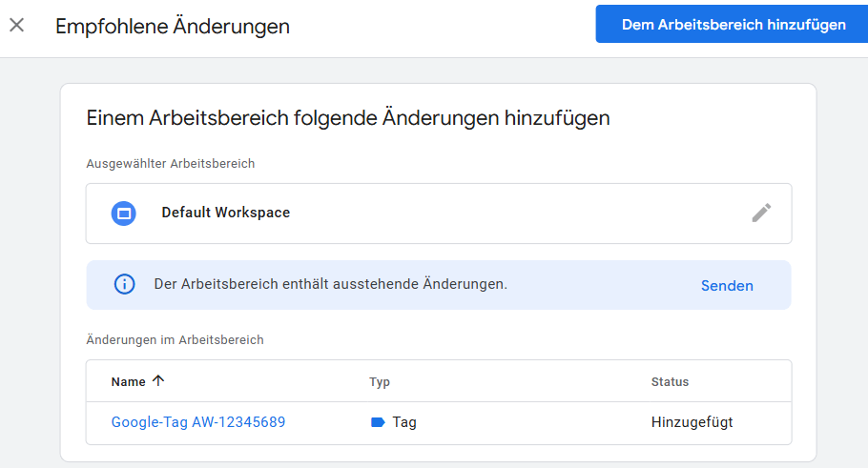Click the pending changes notice text
This screenshot has height=468, width=868.
[330, 285]
